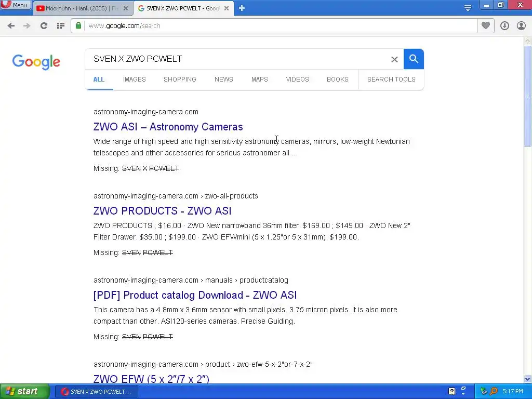
Task: Reload the current page
Action: (x=44, y=26)
